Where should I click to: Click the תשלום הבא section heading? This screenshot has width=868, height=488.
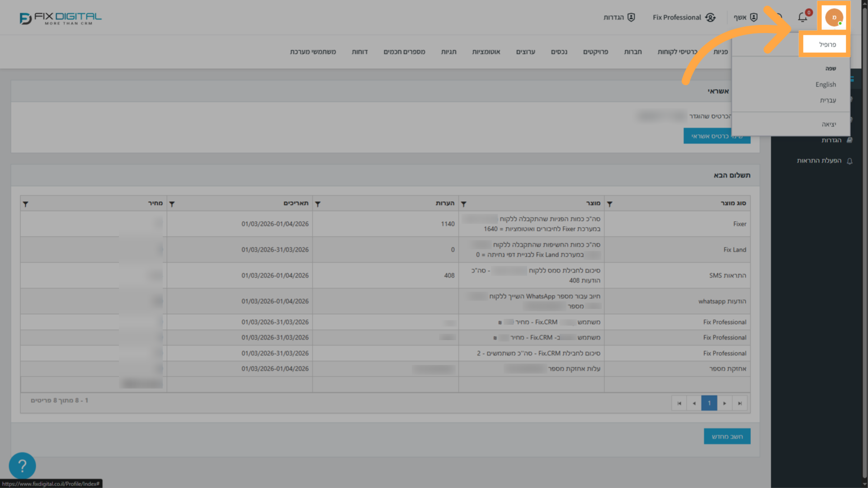point(732,175)
